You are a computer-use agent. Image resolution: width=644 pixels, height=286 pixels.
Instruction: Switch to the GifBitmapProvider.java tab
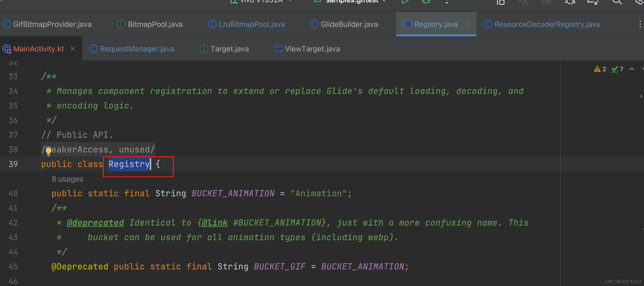click(x=47, y=24)
